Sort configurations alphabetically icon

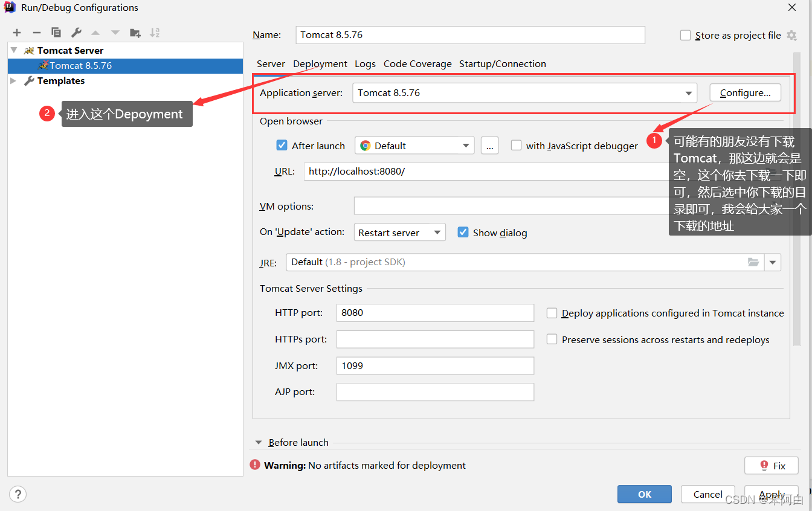155,33
